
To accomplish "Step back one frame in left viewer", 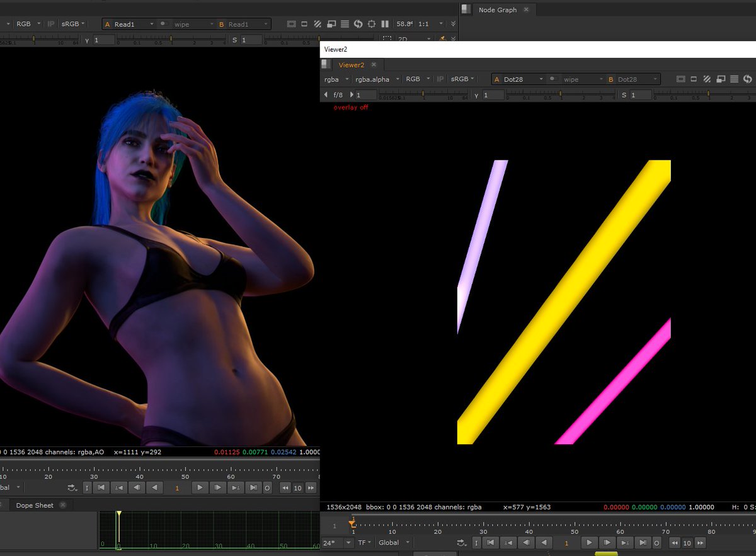I will [x=137, y=487].
